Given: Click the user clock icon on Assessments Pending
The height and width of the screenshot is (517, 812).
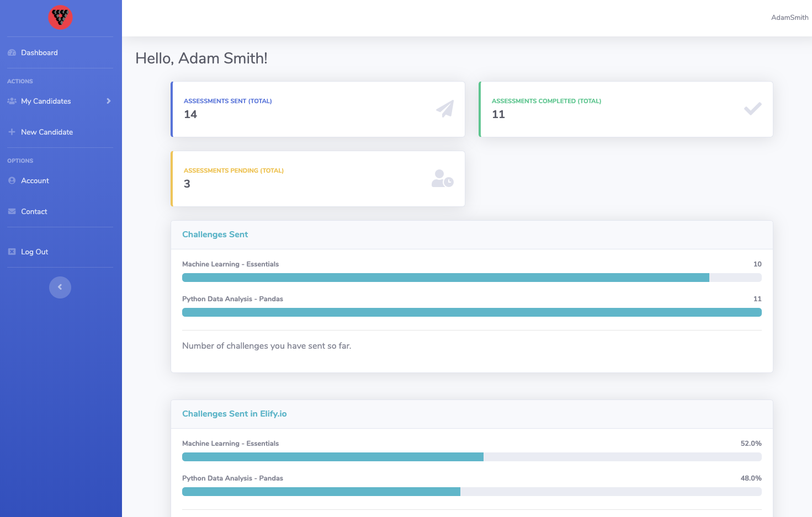Looking at the screenshot, I should click(442, 179).
